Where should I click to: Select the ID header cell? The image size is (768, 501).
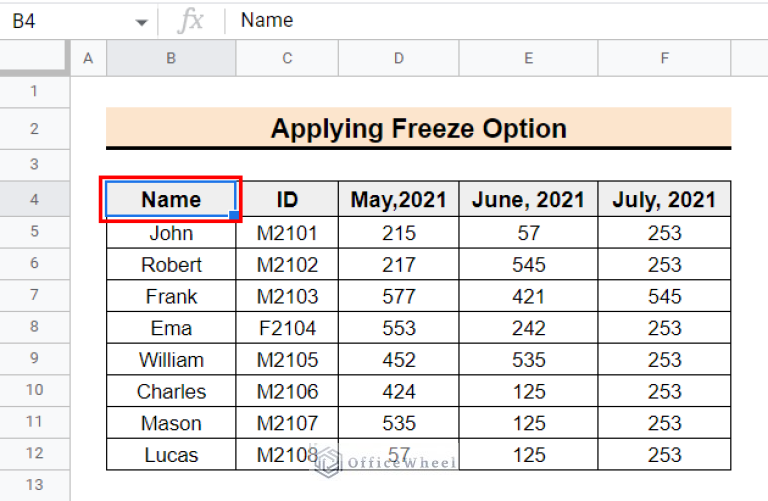coord(287,200)
